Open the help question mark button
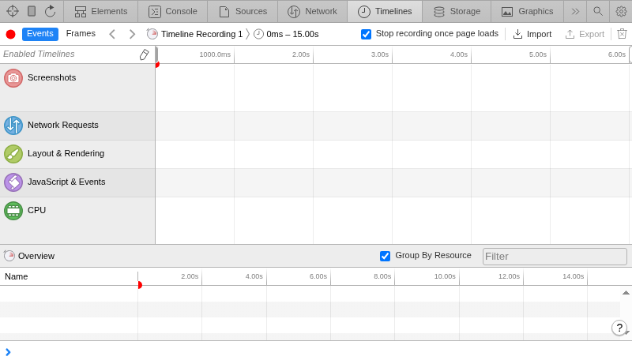 point(619,328)
